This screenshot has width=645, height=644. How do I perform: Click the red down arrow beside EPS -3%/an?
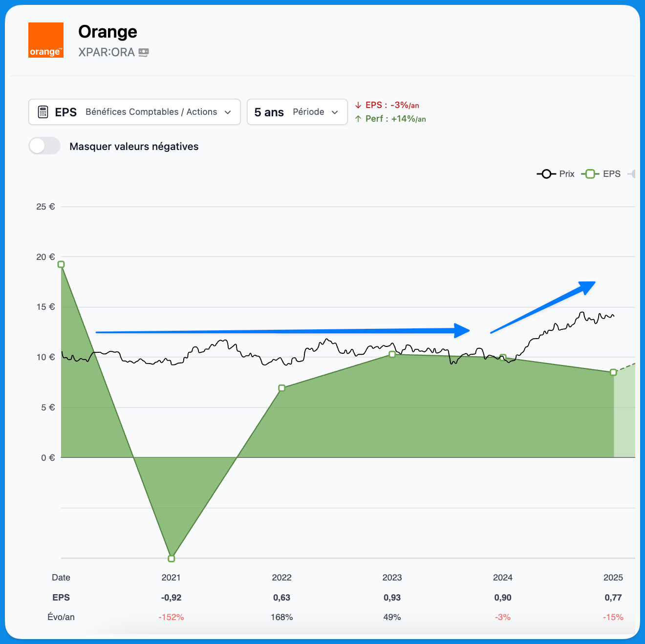coord(358,105)
